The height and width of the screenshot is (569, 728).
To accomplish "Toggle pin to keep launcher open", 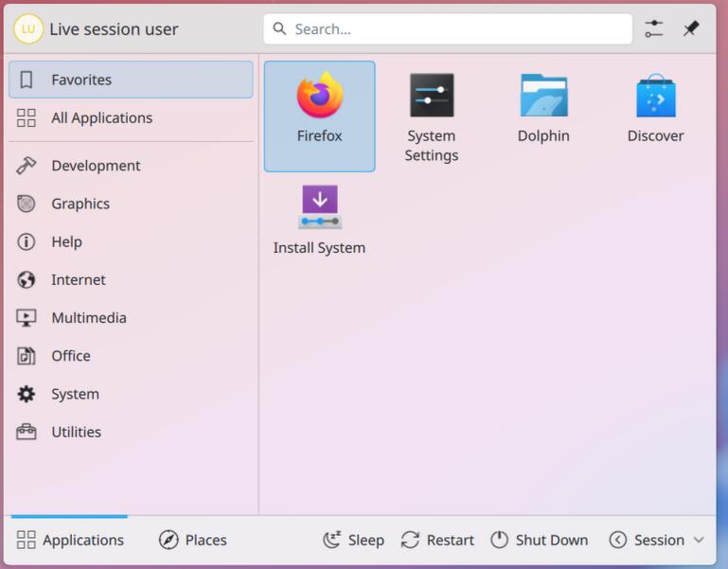I will [691, 28].
